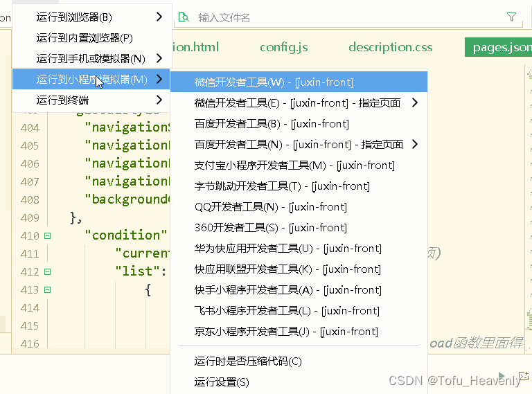
Task: Expand chevron beside 运行到浏览器(B)
Action: point(159,17)
